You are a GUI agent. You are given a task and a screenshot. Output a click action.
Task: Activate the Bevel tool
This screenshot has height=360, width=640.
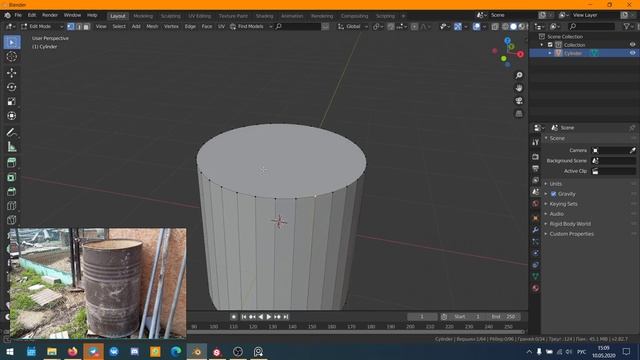point(11,191)
